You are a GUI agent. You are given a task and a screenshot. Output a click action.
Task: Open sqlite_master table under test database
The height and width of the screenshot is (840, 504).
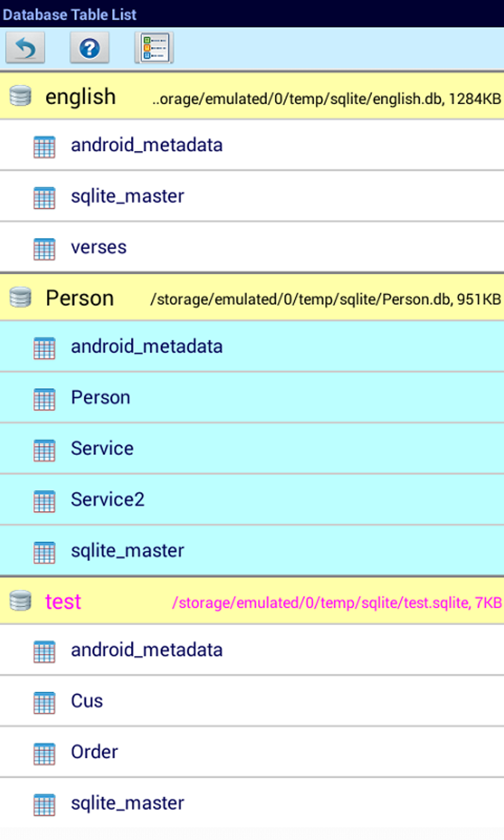pyautogui.click(x=127, y=803)
